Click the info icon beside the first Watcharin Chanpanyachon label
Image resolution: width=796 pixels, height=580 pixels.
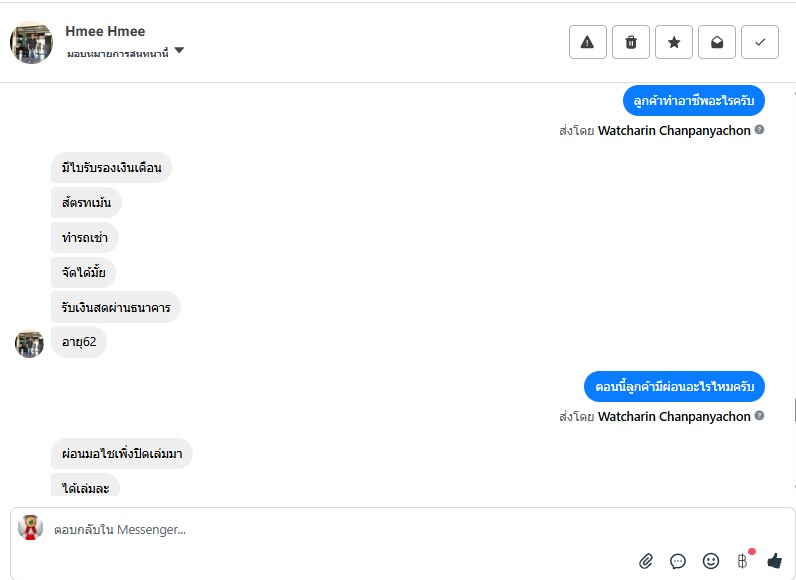[760, 130]
